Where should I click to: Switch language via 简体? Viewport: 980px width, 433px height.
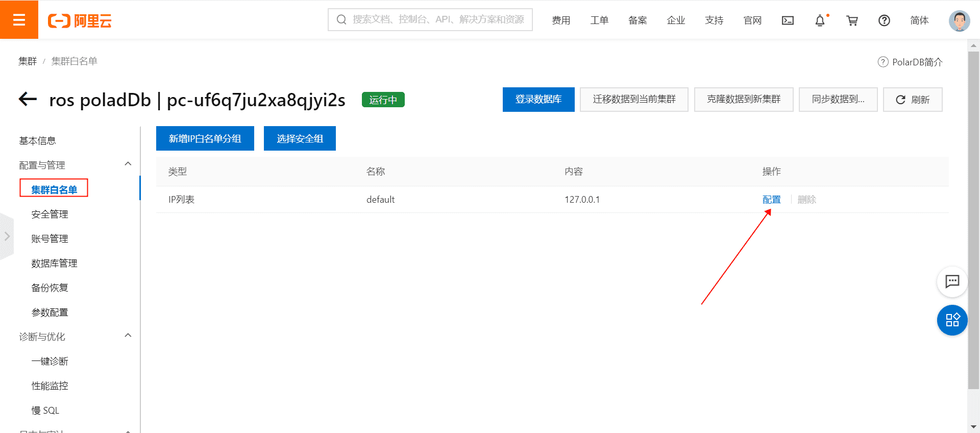point(919,20)
